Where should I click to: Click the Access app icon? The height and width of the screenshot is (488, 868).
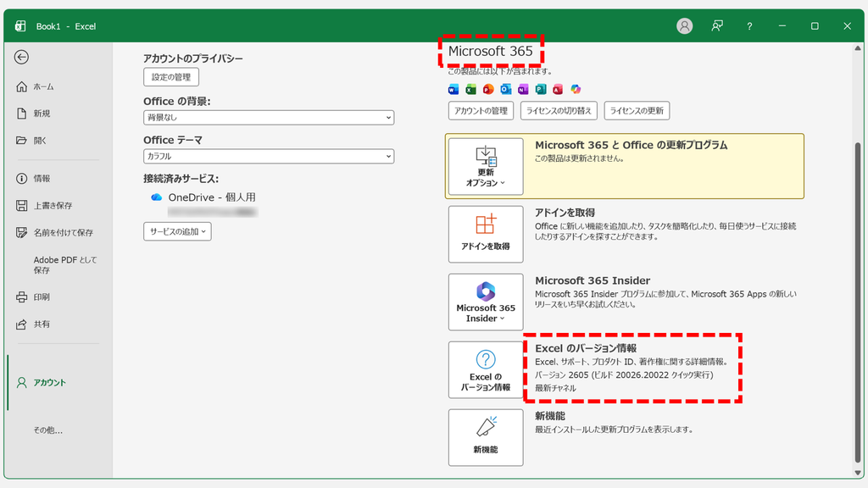tap(558, 89)
